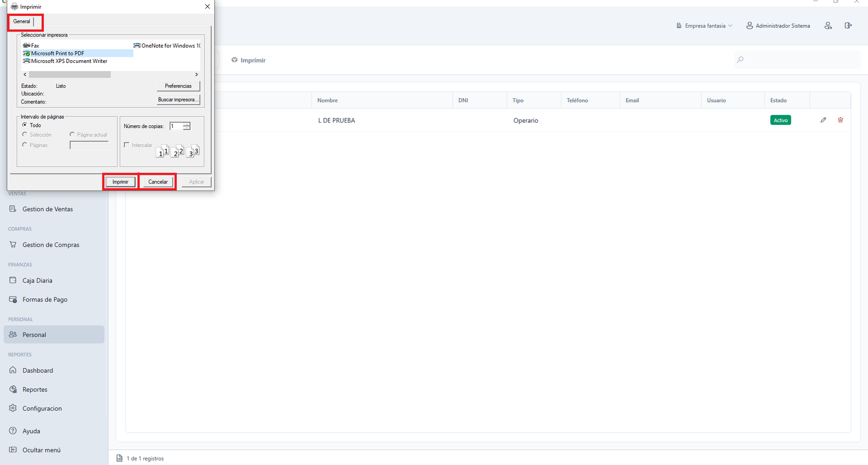
Task: Click the Buscar impresora button
Action: pos(178,99)
